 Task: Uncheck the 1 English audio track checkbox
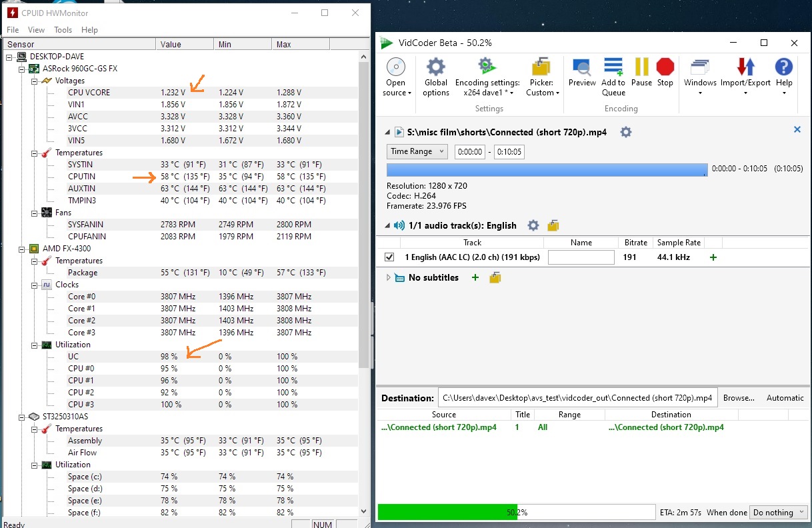(x=389, y=257)
